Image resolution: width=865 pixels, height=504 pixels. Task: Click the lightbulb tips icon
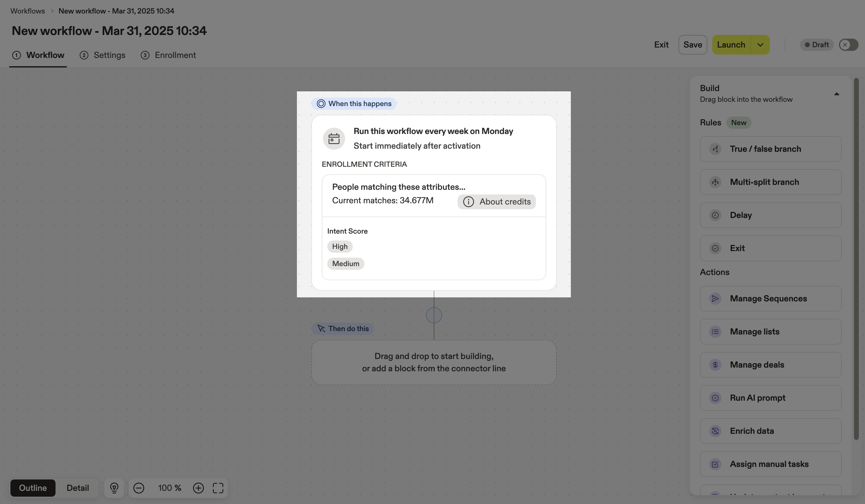click(x=114, y=488)
